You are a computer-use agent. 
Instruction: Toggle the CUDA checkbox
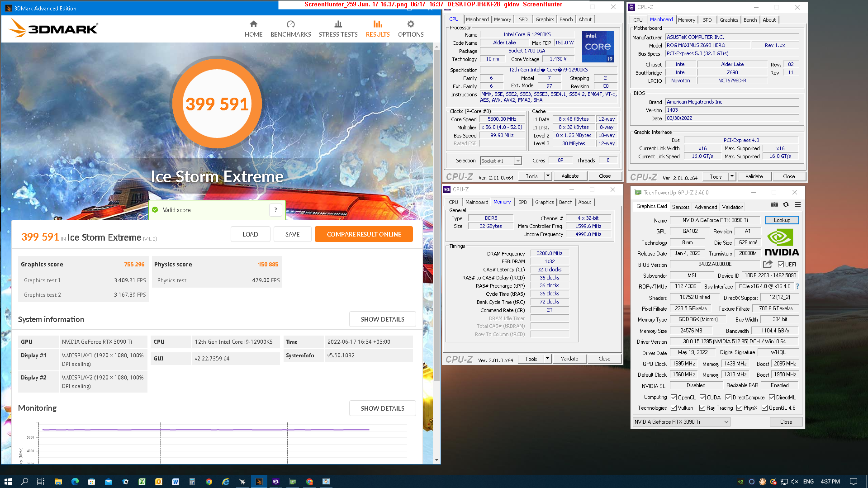702,397
